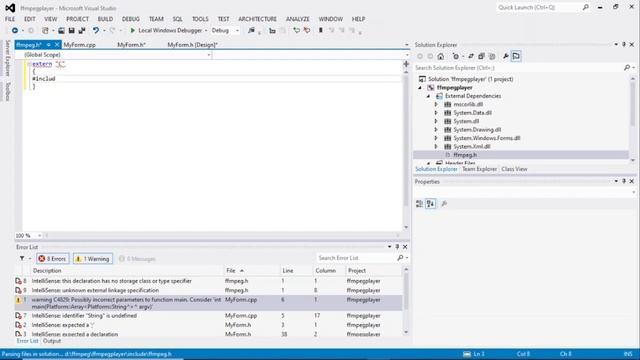Image resolution: width=640 pixels, height=360 pixels.
Task: Toggle the 8 Errors filter button
Action: tap(52, 259)
